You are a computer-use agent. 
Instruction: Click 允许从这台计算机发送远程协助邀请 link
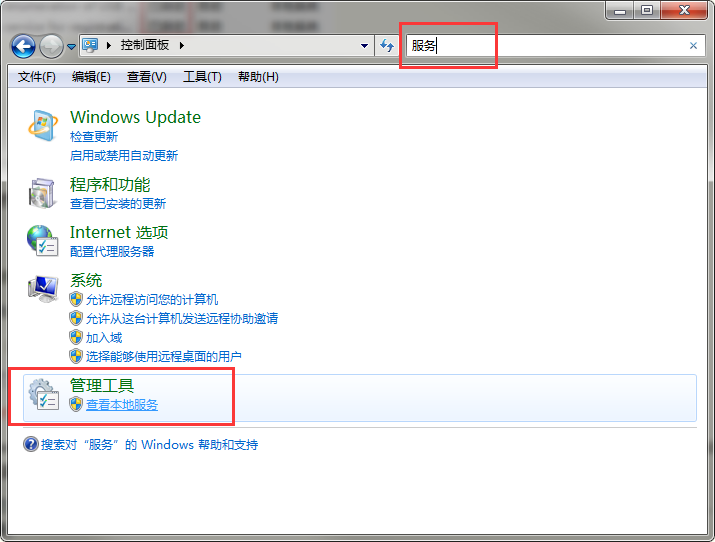pyautogui.click(x=182, y=319)
